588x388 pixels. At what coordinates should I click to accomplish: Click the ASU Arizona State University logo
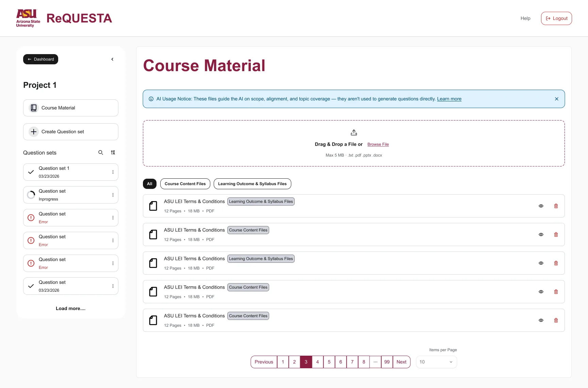tap(28, 18)
